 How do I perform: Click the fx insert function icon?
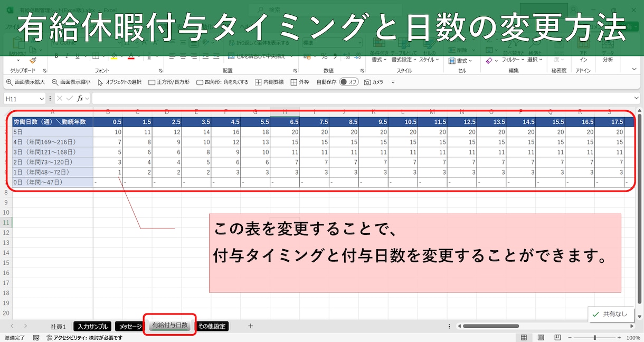click(80, 98)
